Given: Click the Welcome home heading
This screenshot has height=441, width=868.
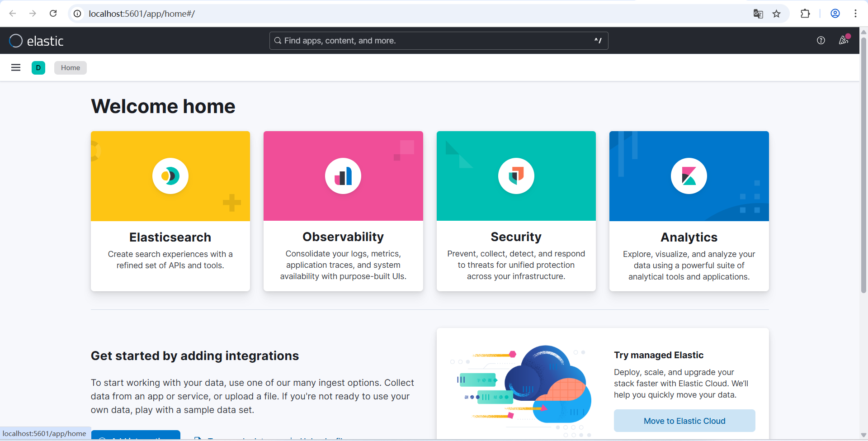Looking at the screenshot, I should click(x=163, y=107).
